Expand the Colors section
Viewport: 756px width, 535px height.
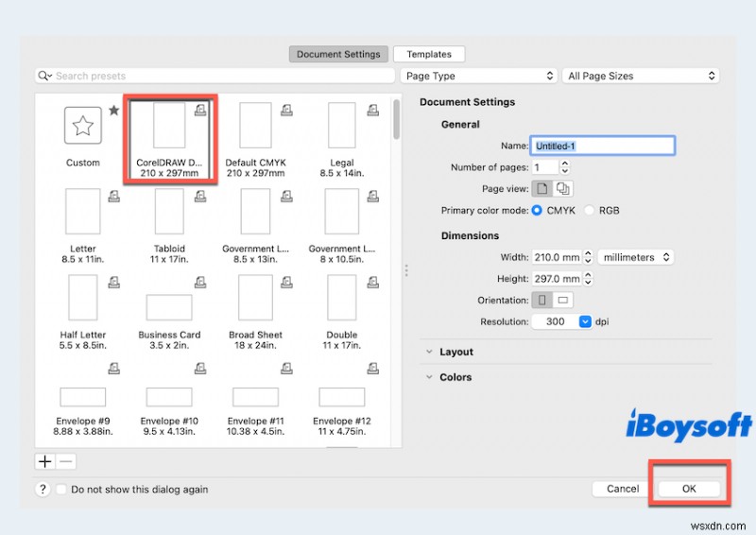coord(429,377)
